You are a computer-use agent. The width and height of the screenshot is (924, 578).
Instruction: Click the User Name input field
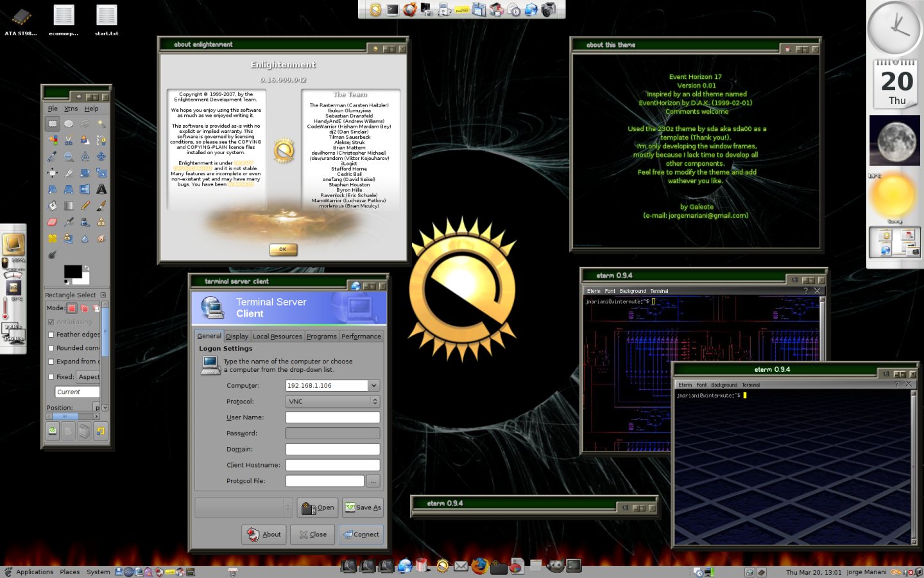pyautogui.click(x=332, y=417)
